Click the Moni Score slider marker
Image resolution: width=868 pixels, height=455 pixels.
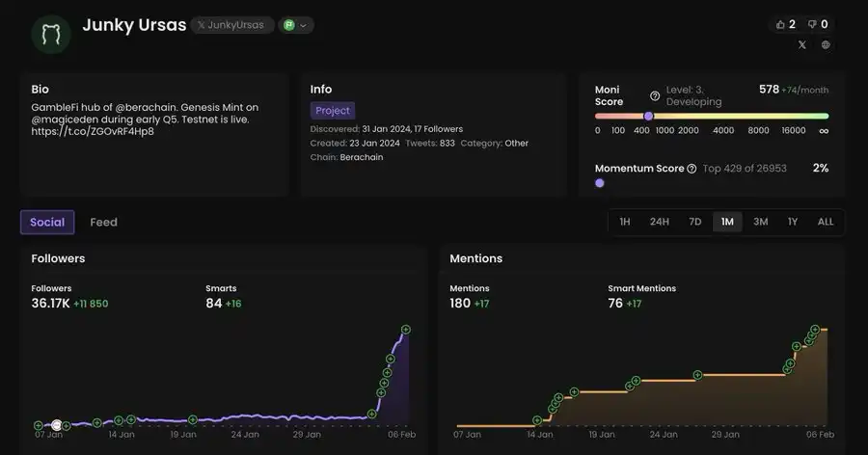point(648,116)
